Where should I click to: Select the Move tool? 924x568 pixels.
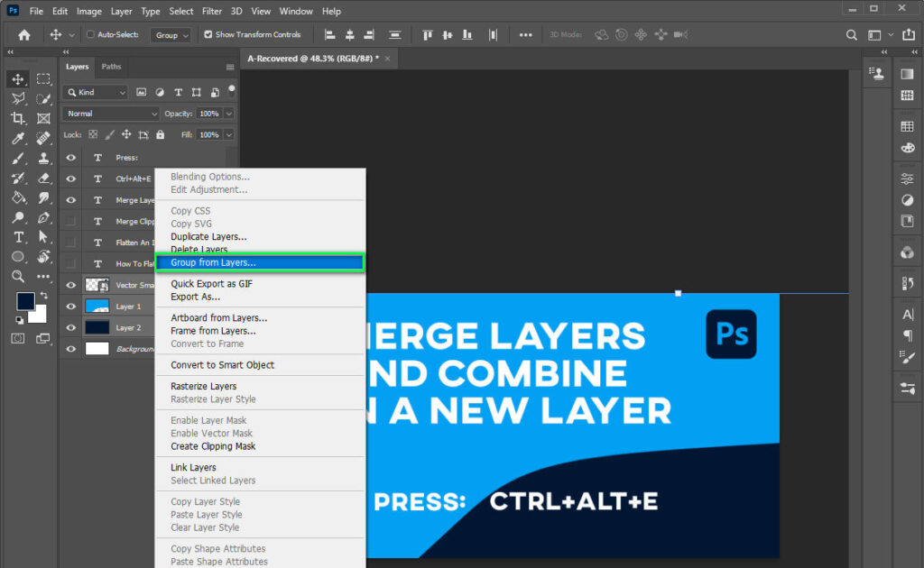(18, 78)
